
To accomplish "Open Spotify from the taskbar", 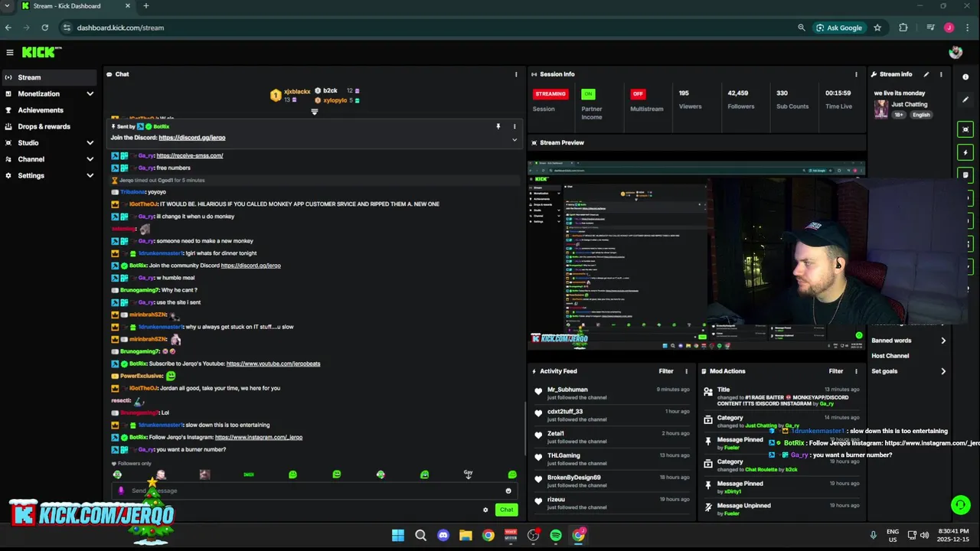I will pyautogui.click(x=556, y=535).
